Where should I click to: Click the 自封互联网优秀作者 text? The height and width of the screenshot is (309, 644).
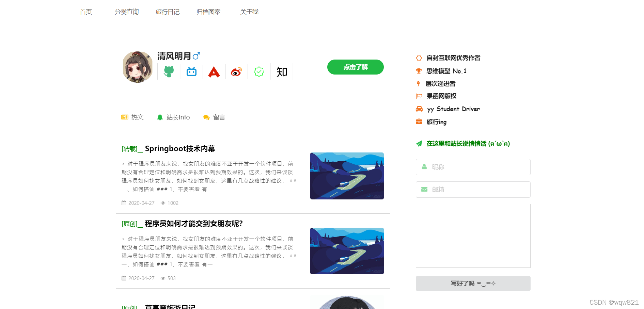[x=453, y=58]
